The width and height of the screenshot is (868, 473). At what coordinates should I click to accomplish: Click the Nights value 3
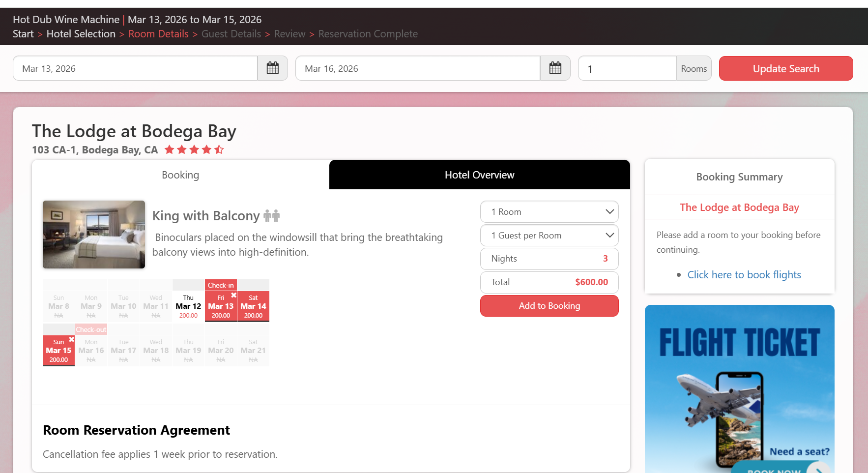[605, 259]
